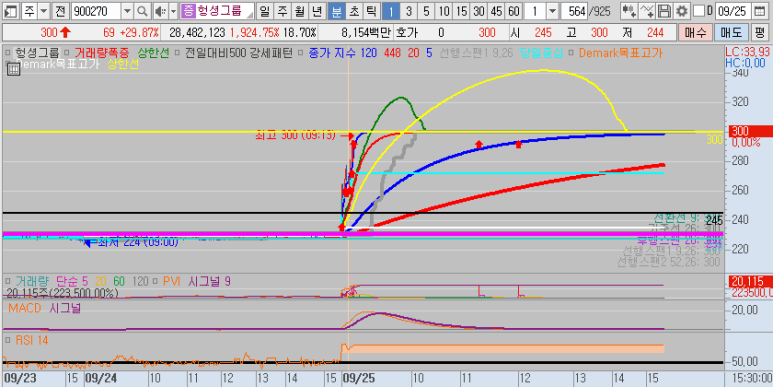Click the RSI 14 panel label

click(32, 340)
